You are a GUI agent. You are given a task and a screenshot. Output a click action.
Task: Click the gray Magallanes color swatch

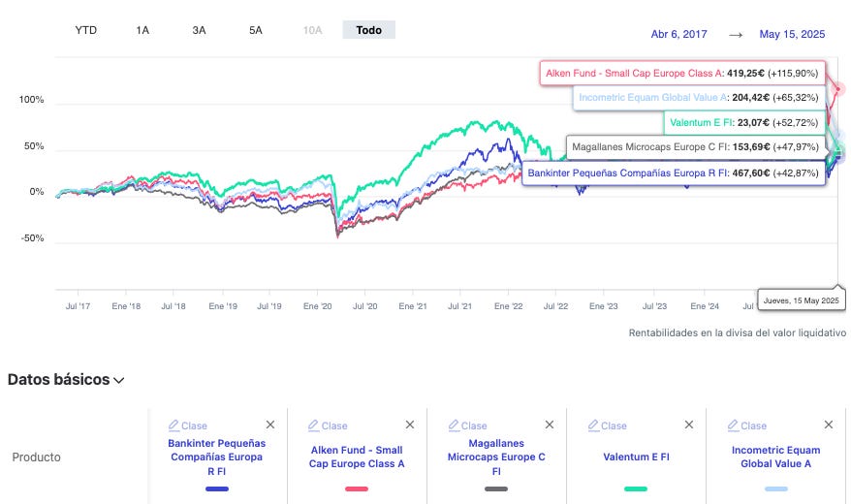(x=496, y=488)
